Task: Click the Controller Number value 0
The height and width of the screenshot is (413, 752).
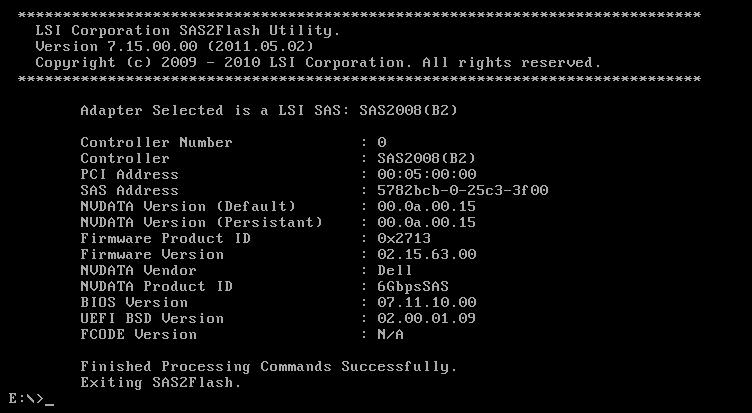Action: coord(382,142)
